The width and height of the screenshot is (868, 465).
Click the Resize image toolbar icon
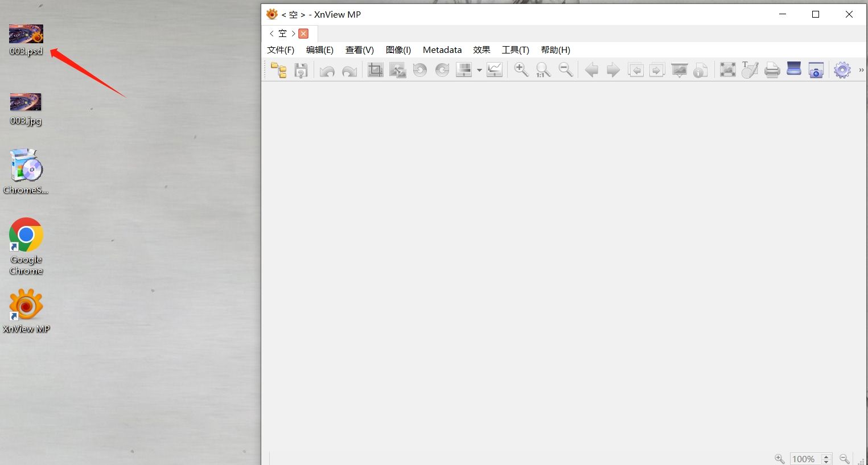pyautogui.click(x=397, y=70)
